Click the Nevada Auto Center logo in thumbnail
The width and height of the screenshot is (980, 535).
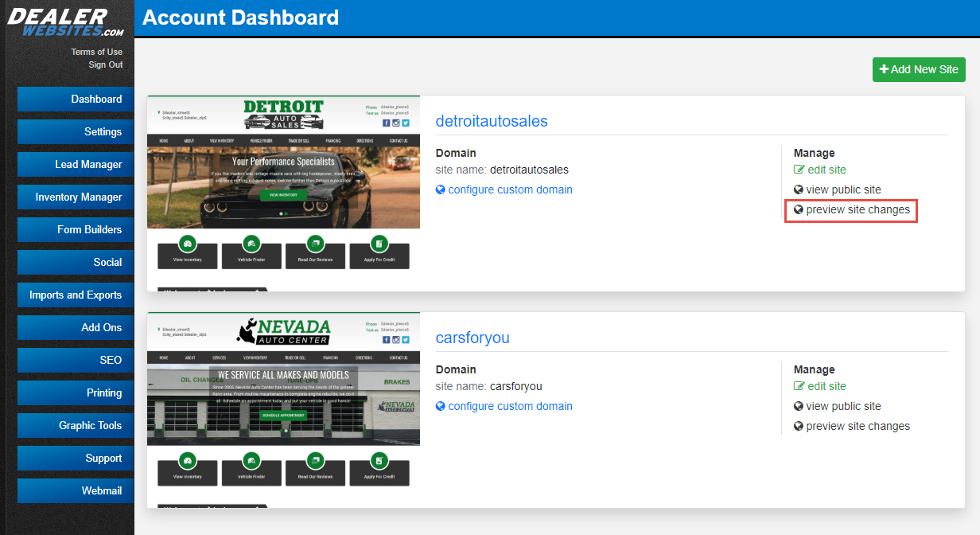click(283, 330)
